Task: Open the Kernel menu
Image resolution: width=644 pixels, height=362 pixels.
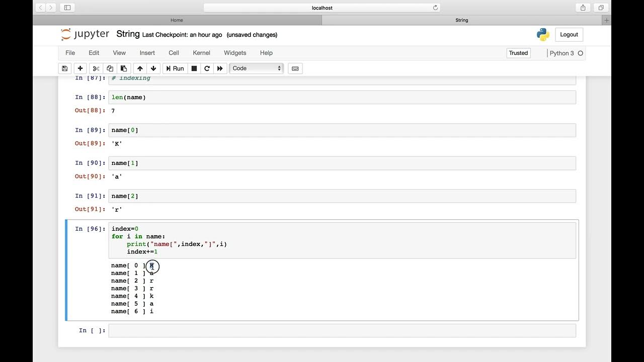Action: (201, 53)
